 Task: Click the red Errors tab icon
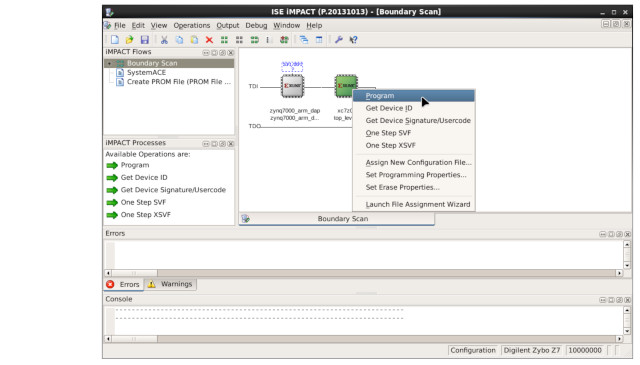[x=110, y=284]
